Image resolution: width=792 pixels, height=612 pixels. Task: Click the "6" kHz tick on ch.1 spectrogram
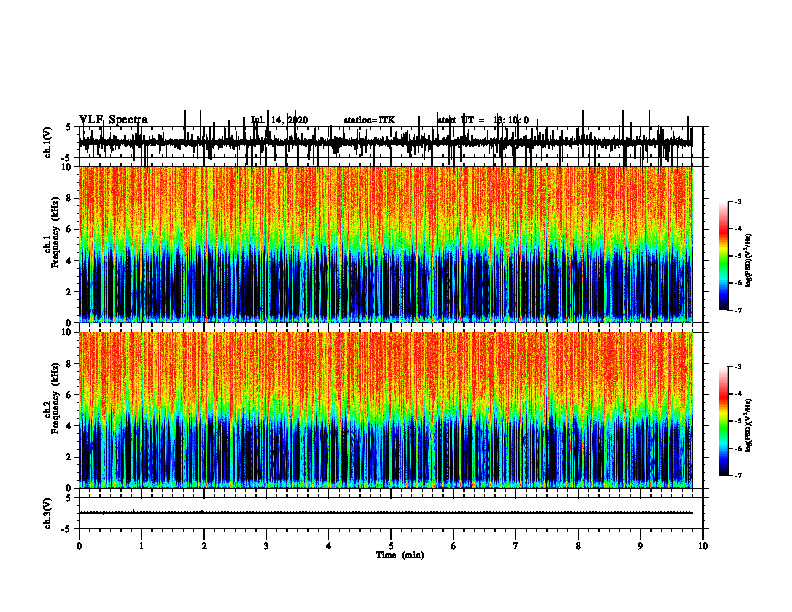pyautogui.click(x=70, y=229)
